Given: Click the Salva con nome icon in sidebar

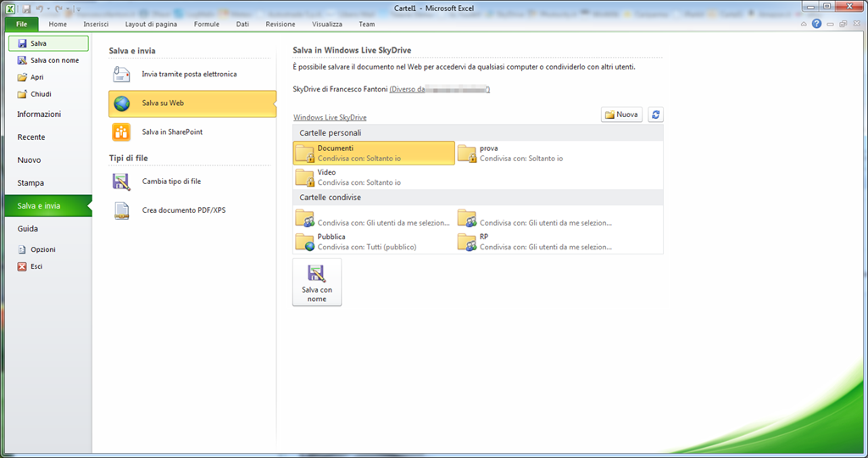Looking at the screenshot, I should (22, 60).
